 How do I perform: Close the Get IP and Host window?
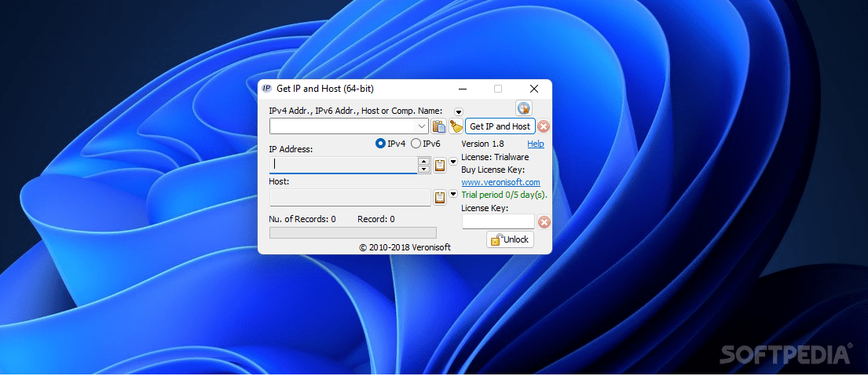click(x=533, y=89)
